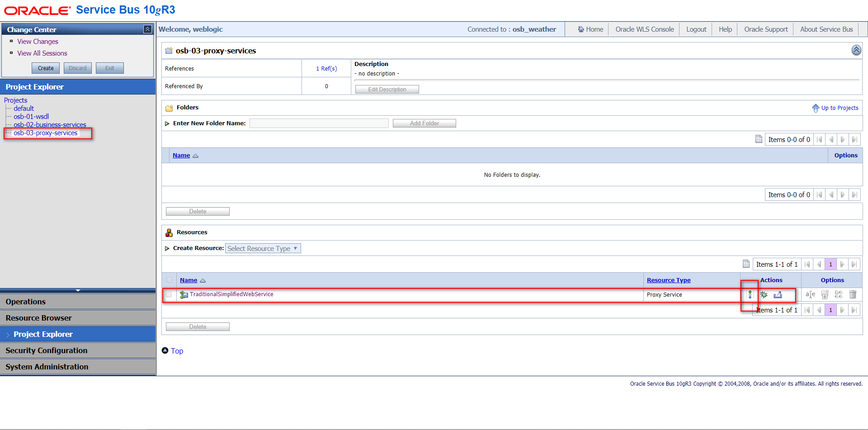
Task: Collapse the Change Center panel icon
Action: pos(147,29)
